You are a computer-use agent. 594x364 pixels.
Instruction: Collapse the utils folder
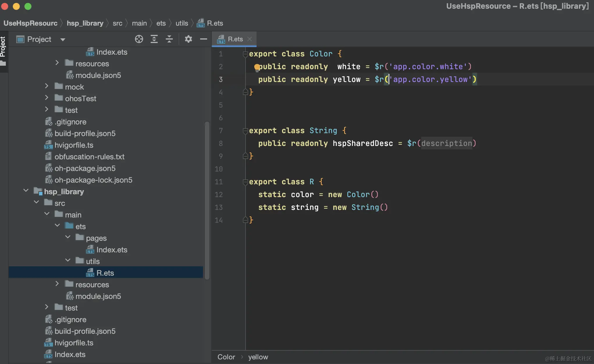pos(68,260)
